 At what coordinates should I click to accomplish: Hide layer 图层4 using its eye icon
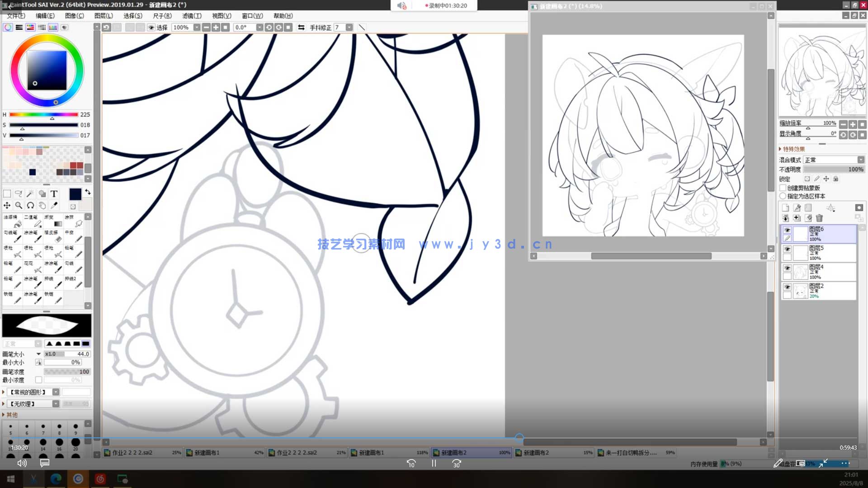tap(787, 268)
